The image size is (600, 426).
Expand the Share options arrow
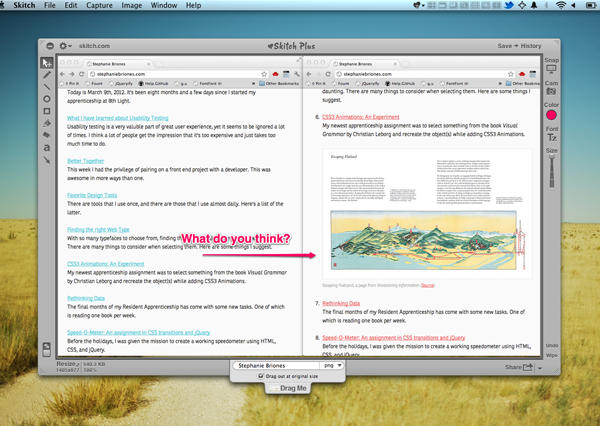540,368
